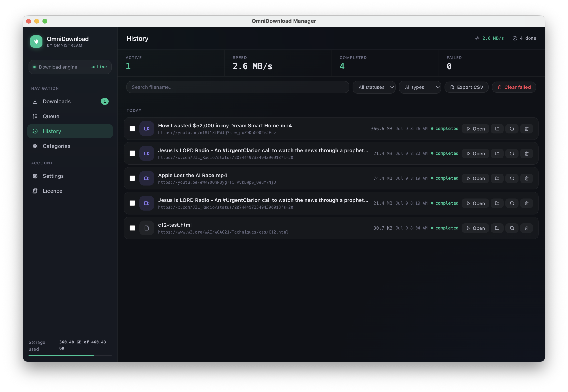Re-download c12-test.html file
This screenshot has height=392, width=568.
512,228
